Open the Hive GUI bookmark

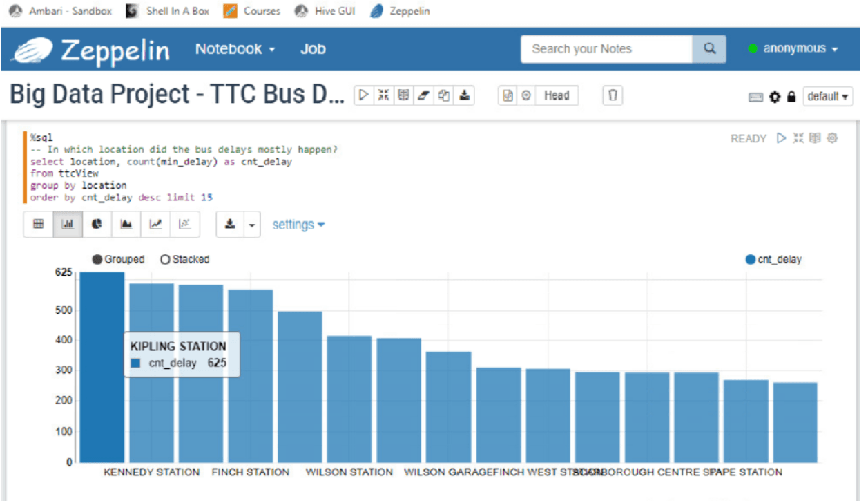pyautogui.click(x=325, y=11)
